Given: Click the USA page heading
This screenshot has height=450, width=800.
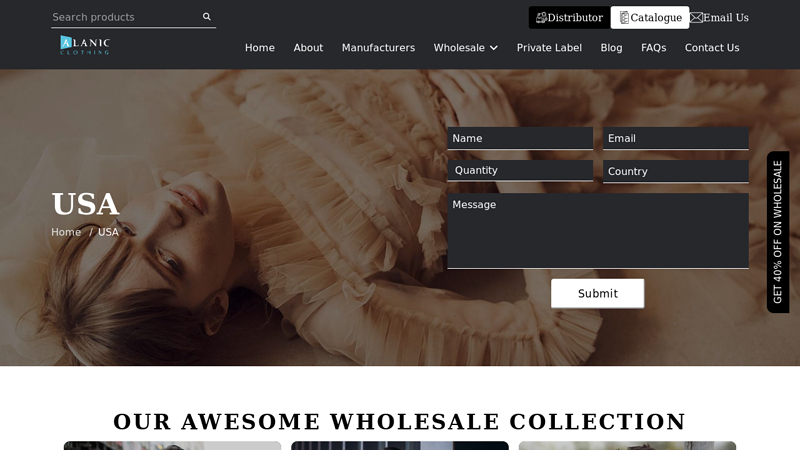Looking at the screenshot, I should pos(85,204).
